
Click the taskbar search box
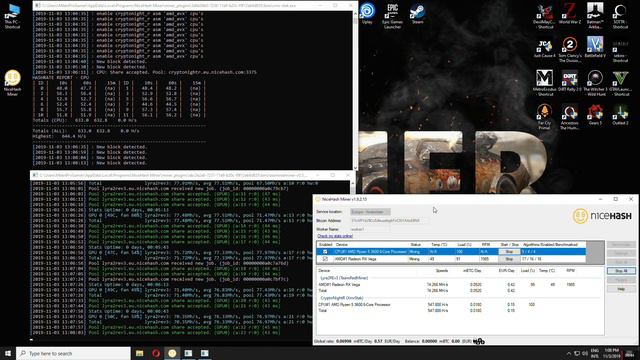tap(73, 353)
